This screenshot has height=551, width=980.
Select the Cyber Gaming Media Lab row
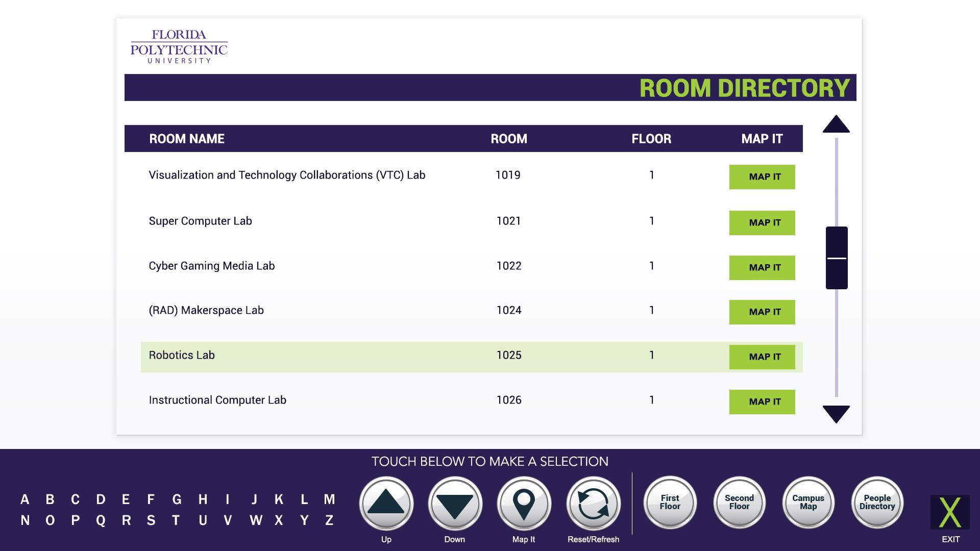tap(211, 266)
